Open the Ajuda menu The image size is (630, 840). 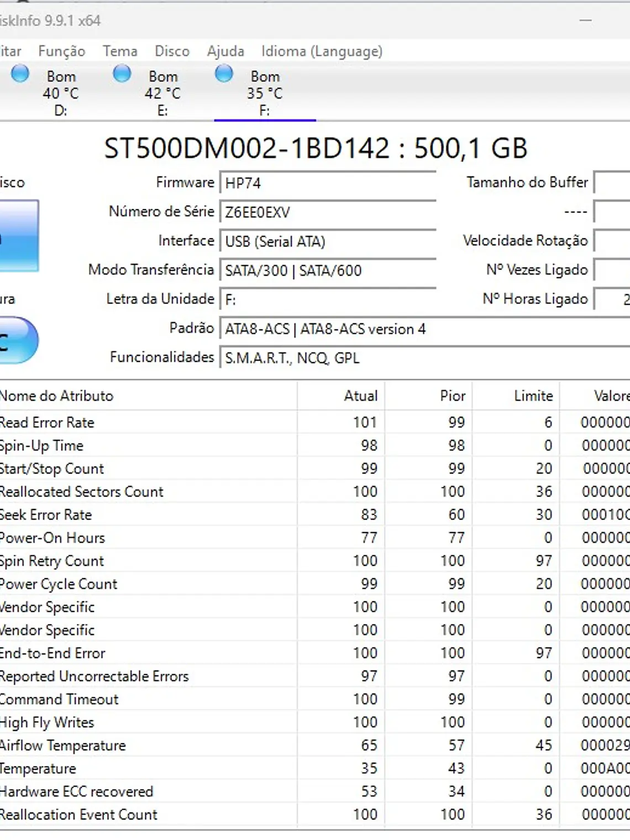[225, 51]
